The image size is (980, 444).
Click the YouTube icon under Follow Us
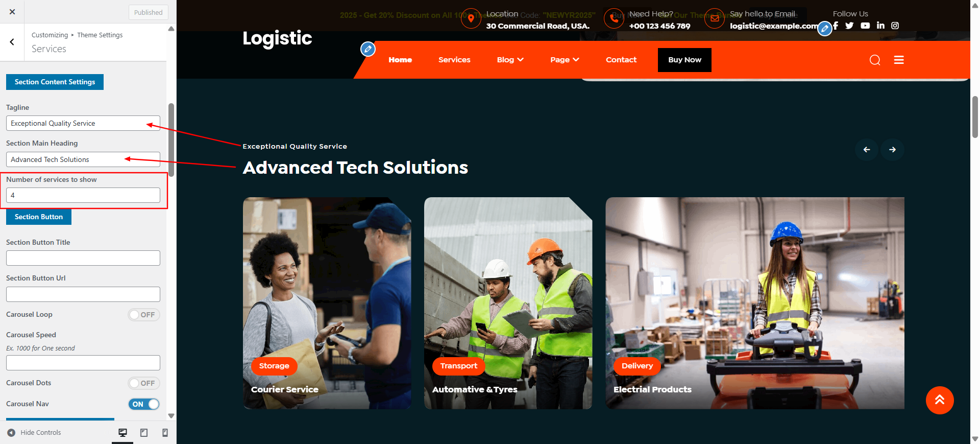point(865,26)
